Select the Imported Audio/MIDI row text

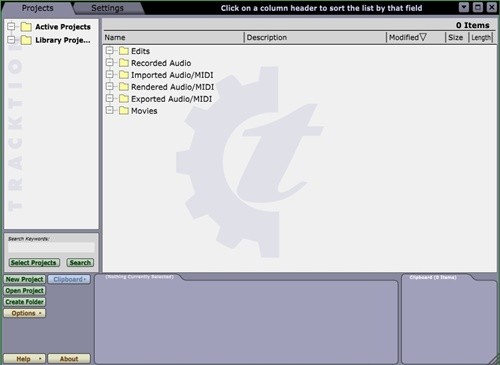pyautogui.click(x=172, y=75)
